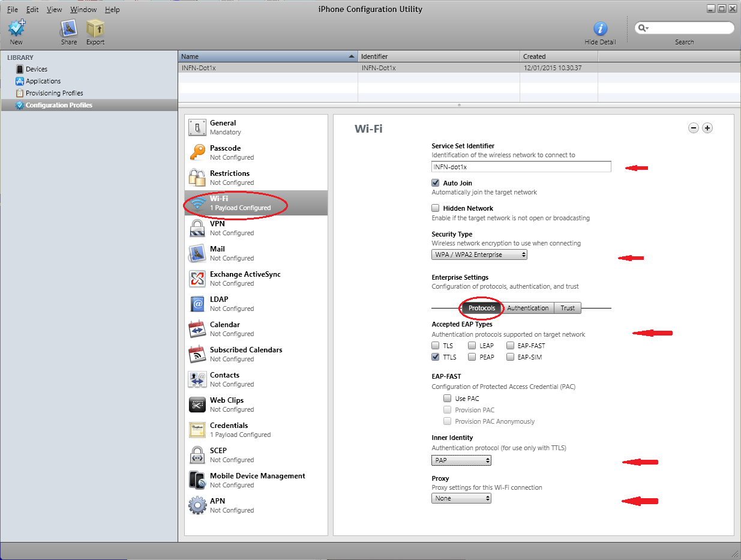Click the Identifier column header
The image size is (741, 560).
439,56
